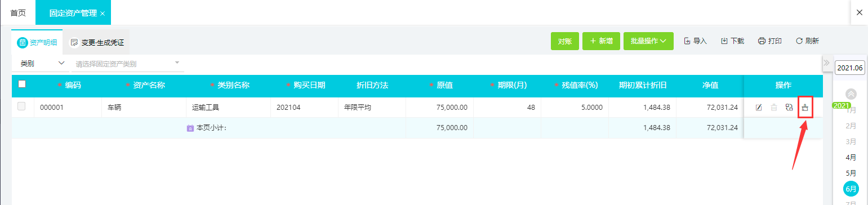Click the 打印 print icon
Viewport: 868px width, 205px height.
pyautogui.click(x=762, y=41)
